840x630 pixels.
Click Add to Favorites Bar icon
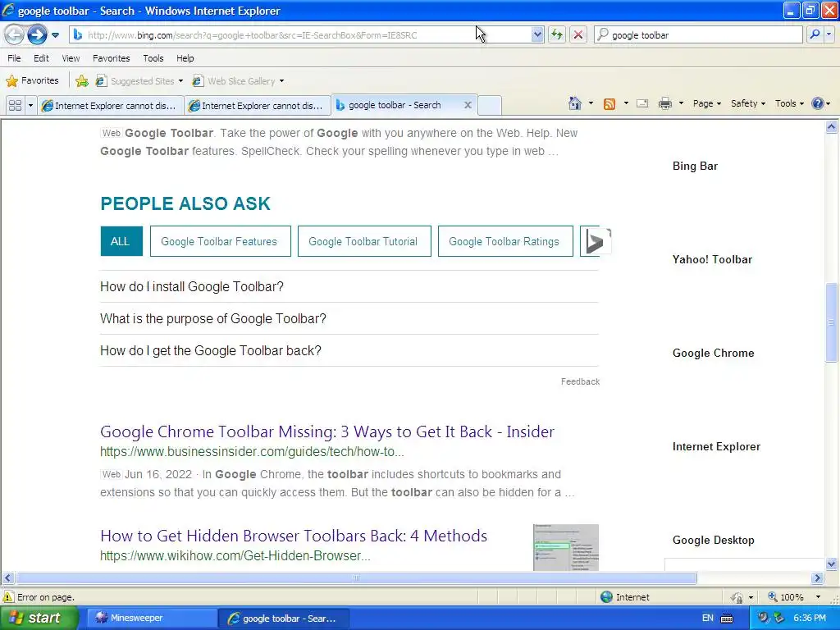click(x=82, y=81)
